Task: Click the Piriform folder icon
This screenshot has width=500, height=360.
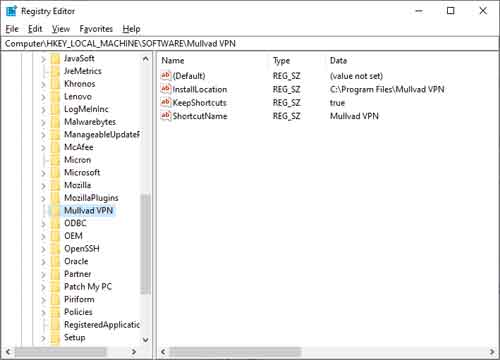Action: (55, 300)
